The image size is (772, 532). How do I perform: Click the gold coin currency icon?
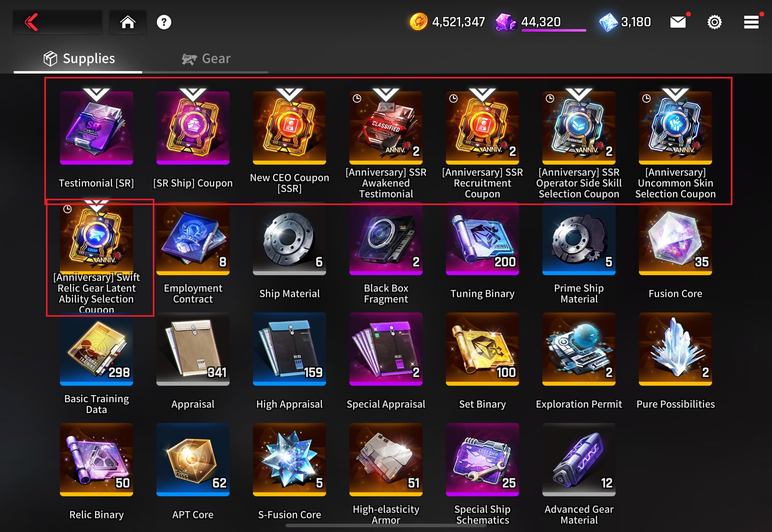pos(418,22)
